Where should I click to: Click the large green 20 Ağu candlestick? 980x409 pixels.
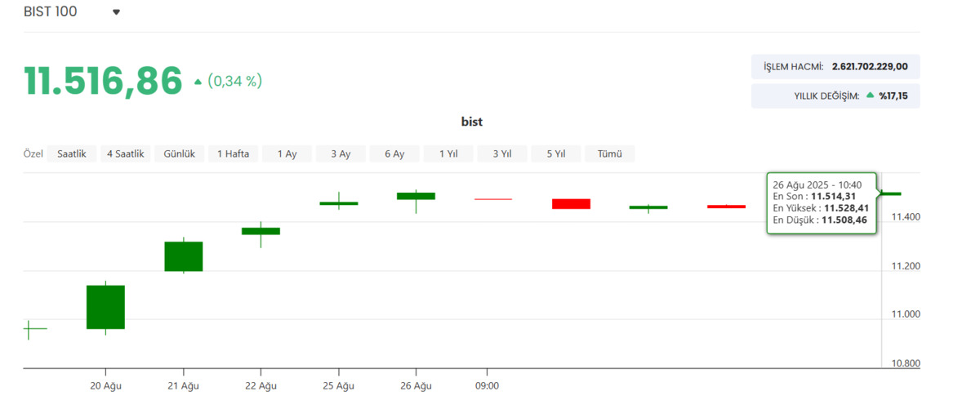[x=105, y=307]
